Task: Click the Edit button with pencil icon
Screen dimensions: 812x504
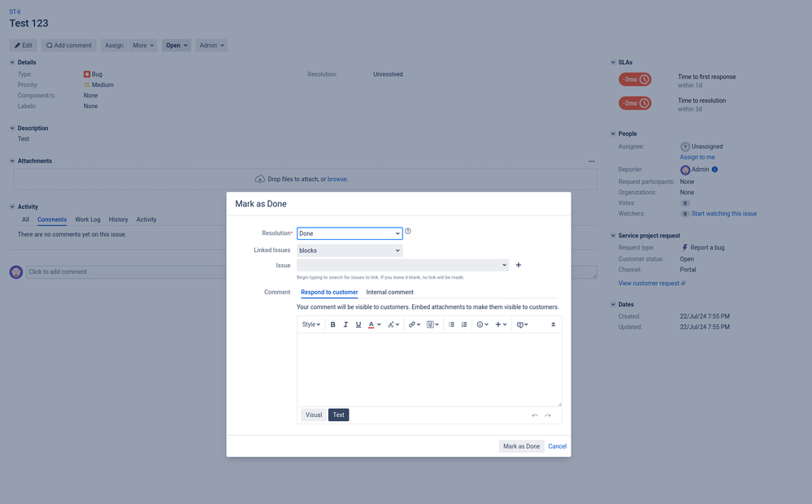Action: 24,46
